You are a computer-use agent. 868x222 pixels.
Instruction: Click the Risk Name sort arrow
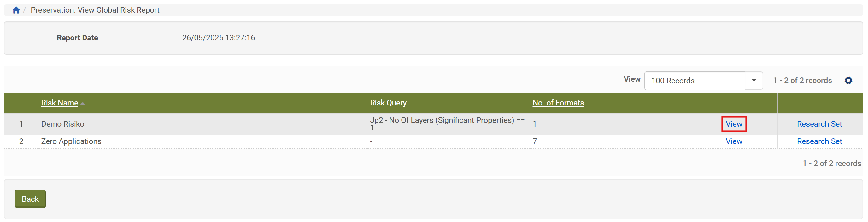tap(83, 103)
